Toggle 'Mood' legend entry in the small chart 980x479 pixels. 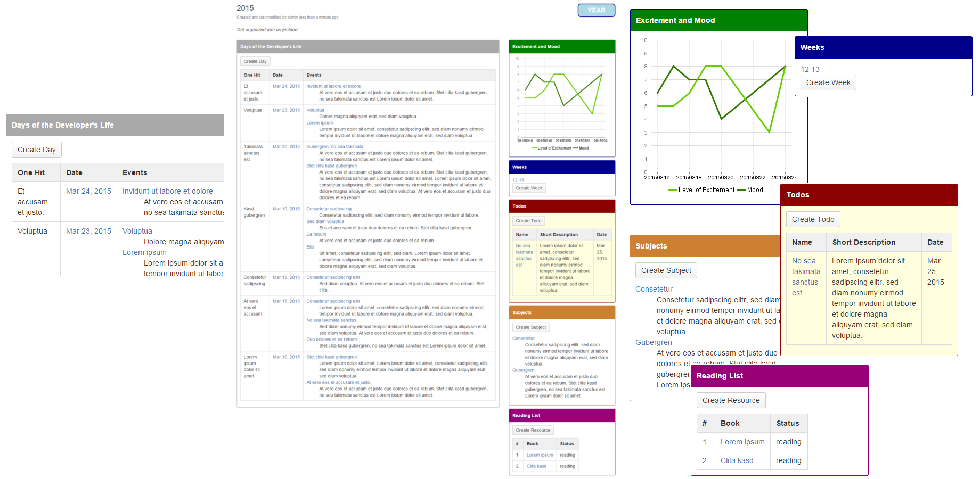pos(581,148)
